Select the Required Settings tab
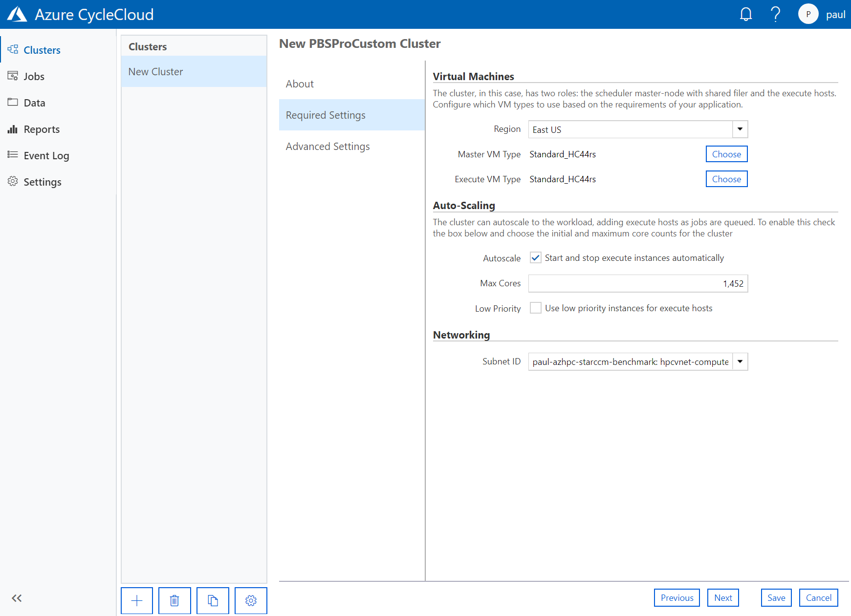 click(352, 115)
